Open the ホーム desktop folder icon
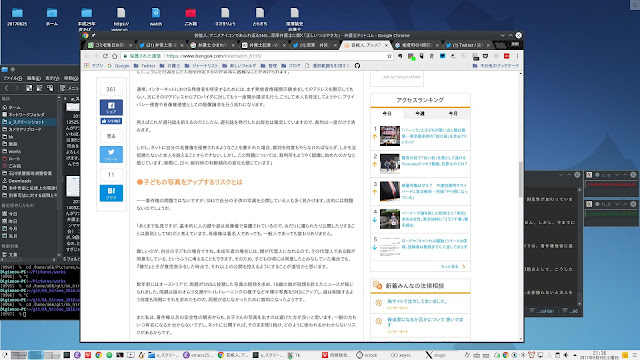The height and width of the screenshot is (360, 640). [52, 17]
